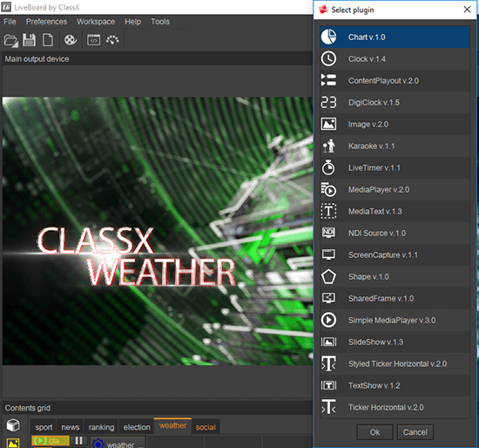Click the ContentPlayout list icon
Image resolution: width=479 pixels, height=448 pixels.
(x=328, y=80)
